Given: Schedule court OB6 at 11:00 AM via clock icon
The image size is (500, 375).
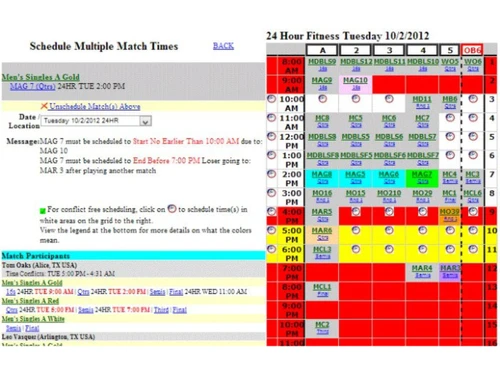Looking at the screenshot, I should point(473,117).
